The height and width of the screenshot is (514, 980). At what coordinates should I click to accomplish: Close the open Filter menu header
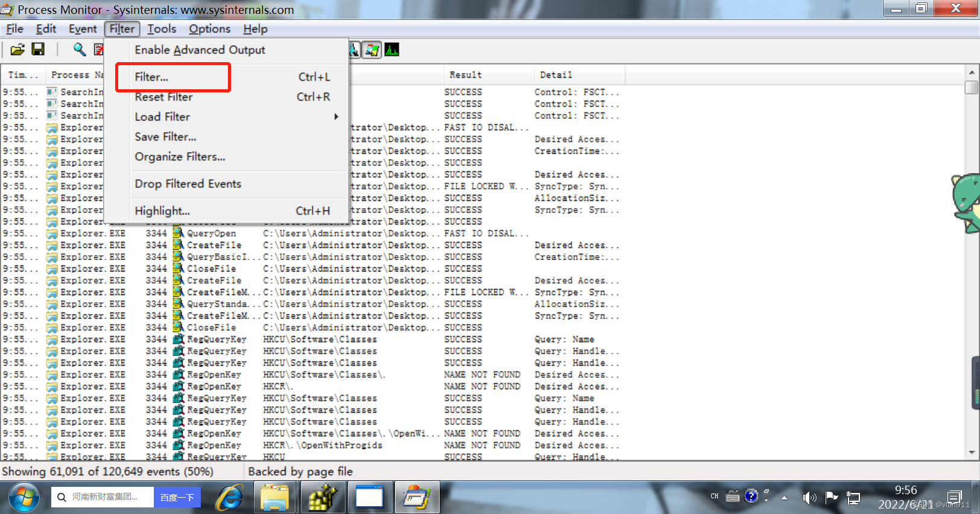pyautogui.click(x=122, y=29)
